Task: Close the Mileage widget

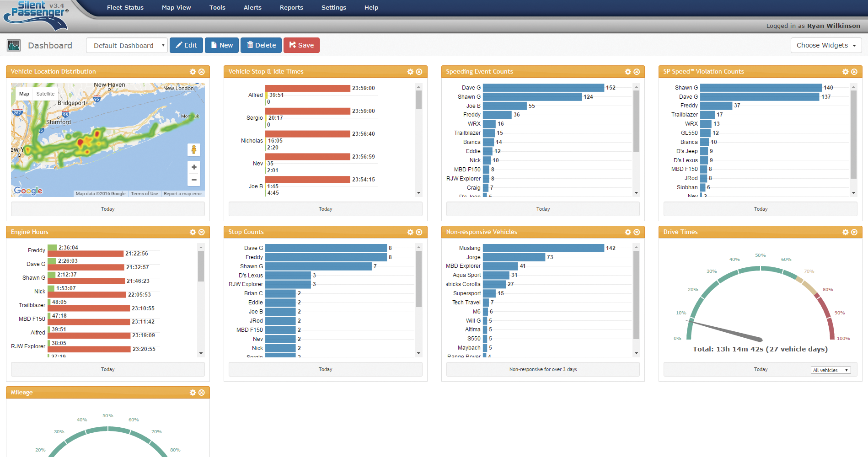Action: 201,393
